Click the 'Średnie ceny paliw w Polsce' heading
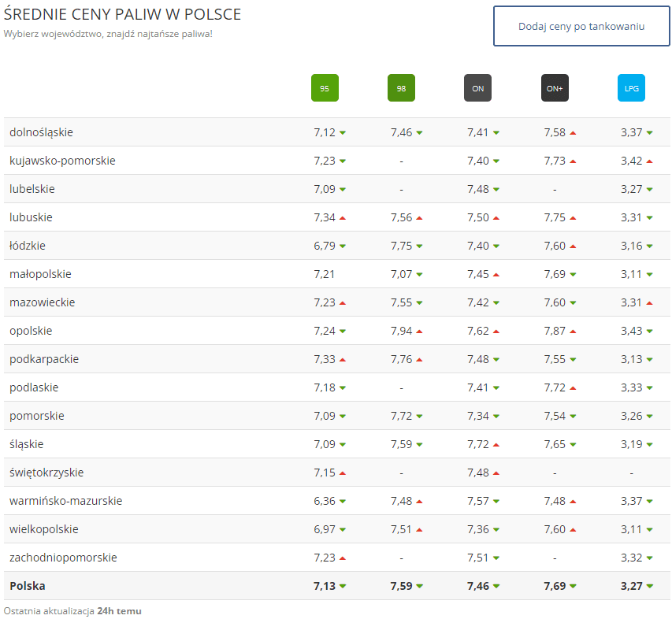The width and height of the screenshot is (672, 619). [x=122, y=15]
